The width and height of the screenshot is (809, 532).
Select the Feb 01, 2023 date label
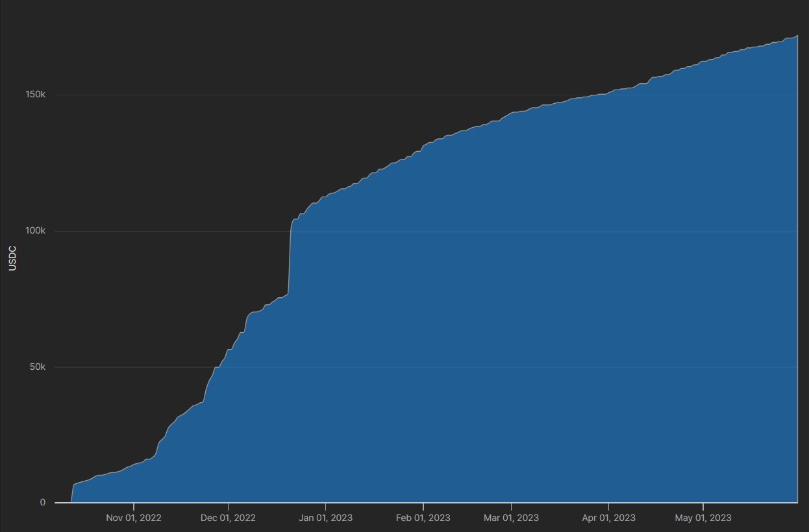pos(423,518)
